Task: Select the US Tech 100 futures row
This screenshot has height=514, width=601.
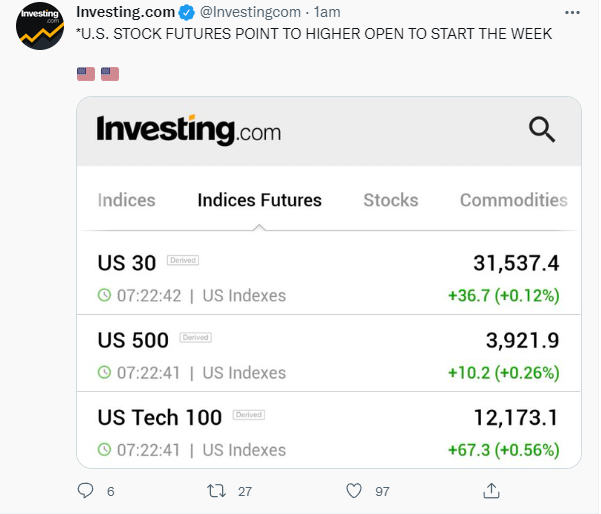Action: (x=329, y=430)
